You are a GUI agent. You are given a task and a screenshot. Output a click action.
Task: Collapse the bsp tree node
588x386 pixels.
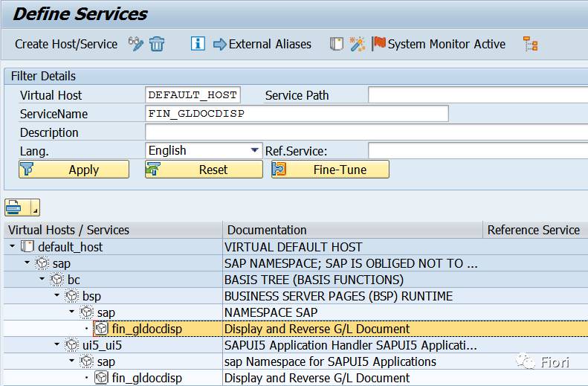(57, 295)
